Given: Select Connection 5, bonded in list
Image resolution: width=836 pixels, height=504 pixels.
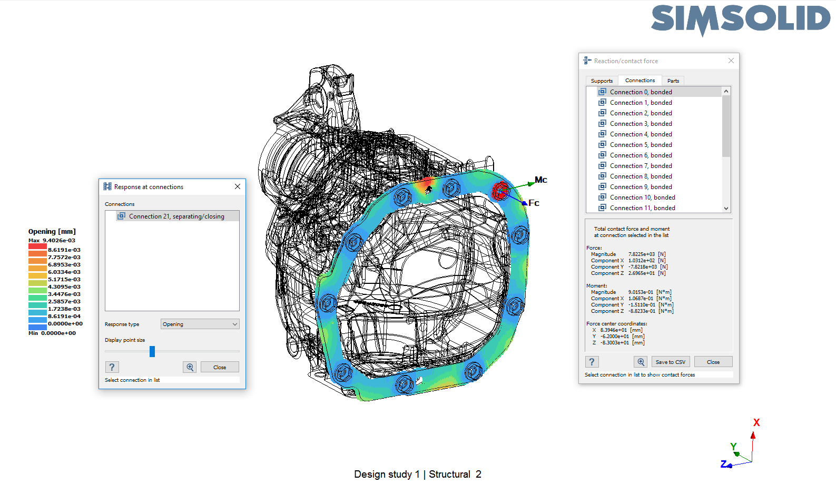Looking at the screenshot, I should (641, 145).
